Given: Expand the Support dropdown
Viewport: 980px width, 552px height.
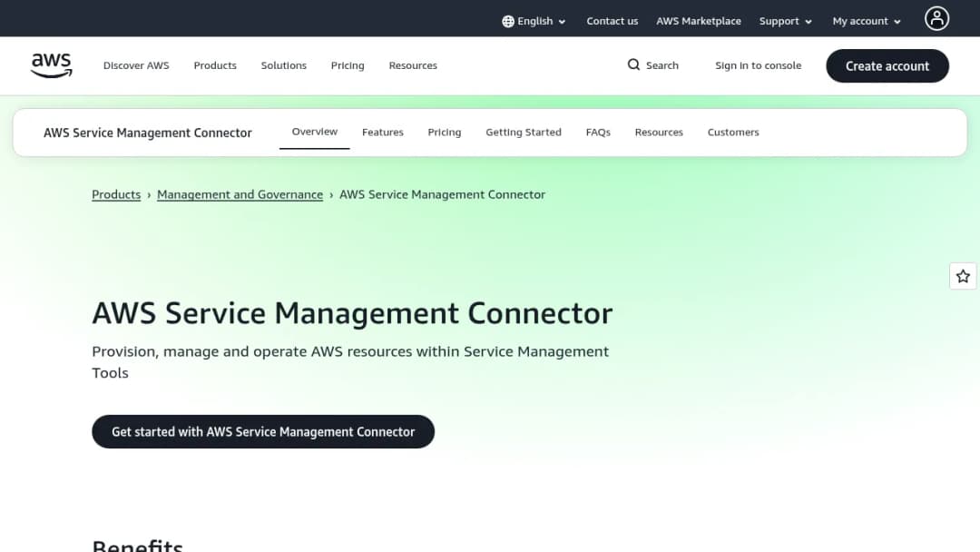Looking at the screenshot, I should click(785, 21).
